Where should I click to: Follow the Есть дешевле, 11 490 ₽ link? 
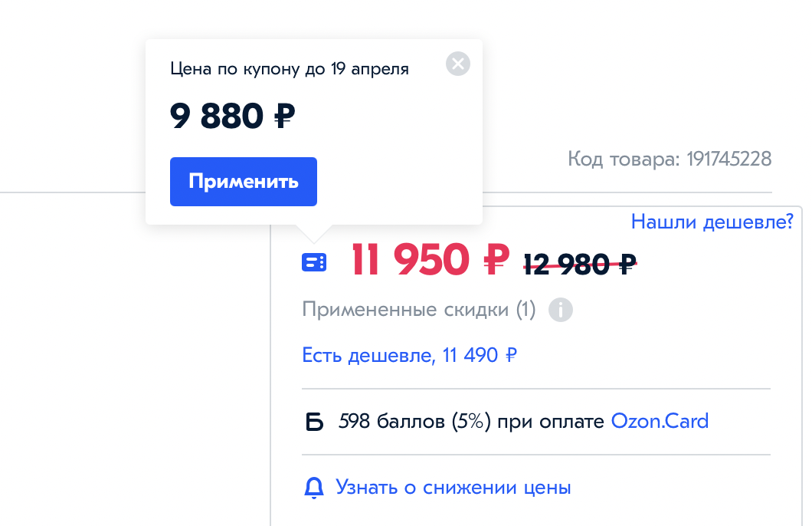[410, 355]
